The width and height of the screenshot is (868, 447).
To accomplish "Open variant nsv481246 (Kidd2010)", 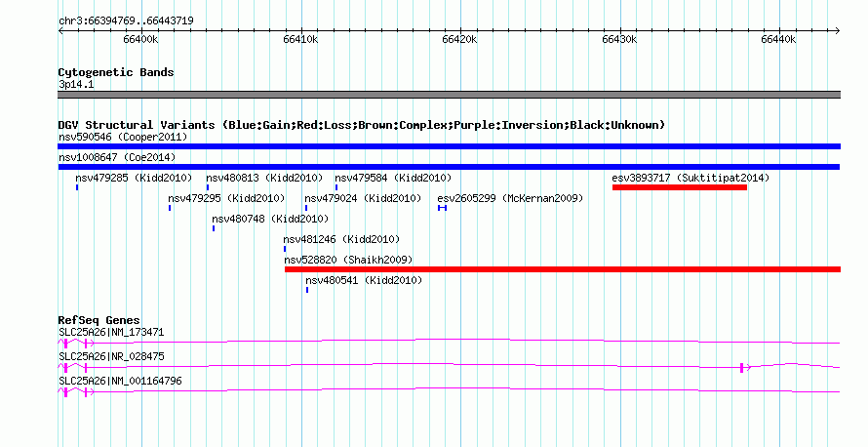I will 341,239.
